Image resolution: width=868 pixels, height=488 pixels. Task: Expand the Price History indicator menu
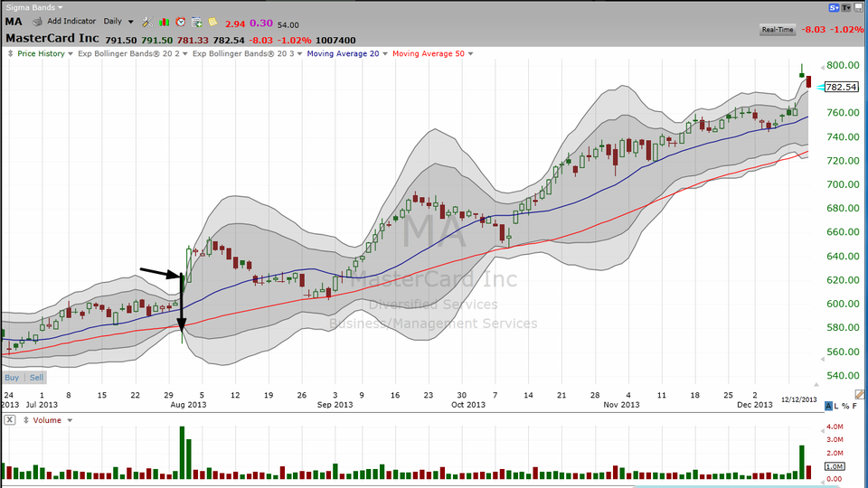point(71,53)
